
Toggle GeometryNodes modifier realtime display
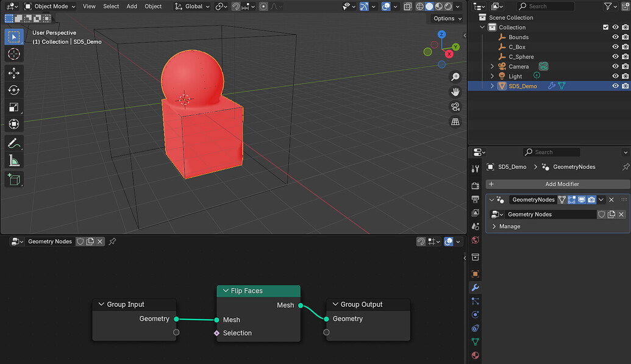click(x=582, y=200)
